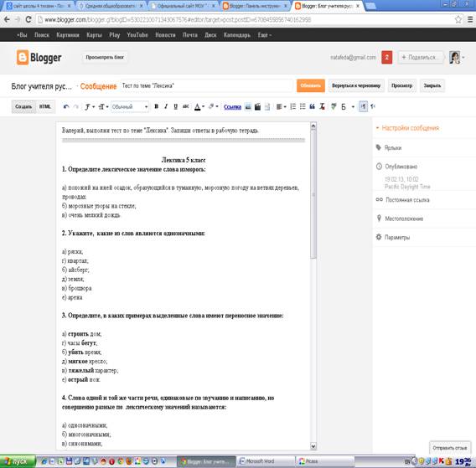Screen dimensions: 476x468
Task: Toggle bold formatting
Action: 157,106
